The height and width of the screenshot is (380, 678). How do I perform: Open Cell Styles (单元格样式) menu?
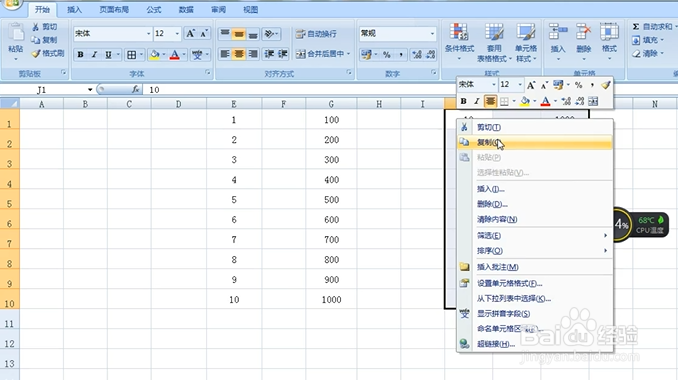526,42
